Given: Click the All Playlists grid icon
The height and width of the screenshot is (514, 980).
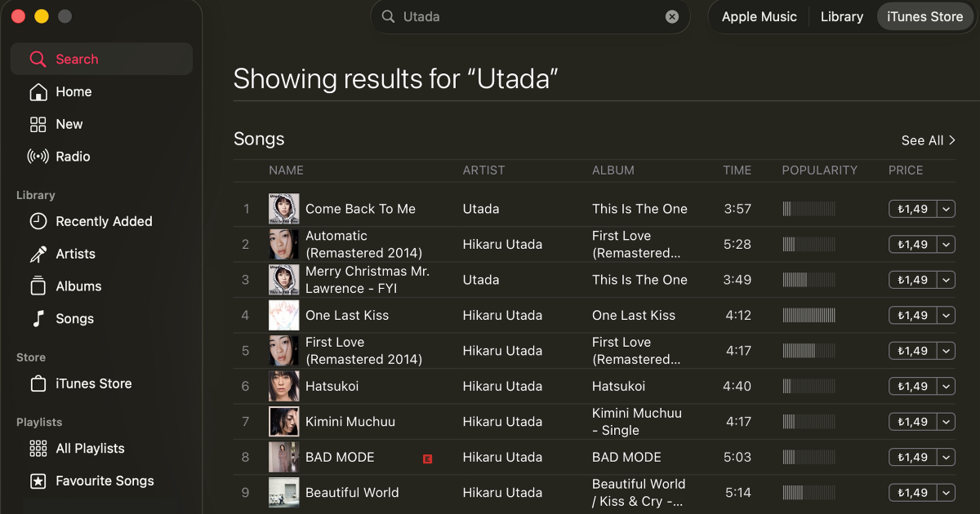Looking at the screenshot, I should [38, 449].
